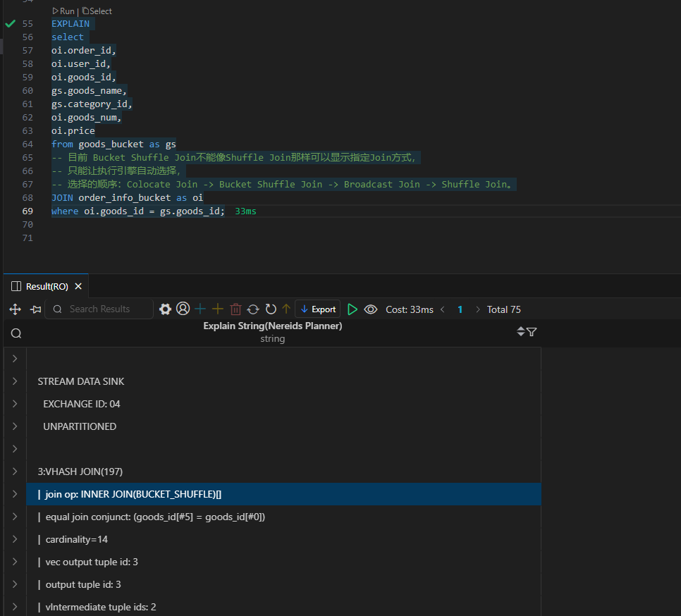Run query with green play icon
The image size is (681, 616).
click(x=352, y=309)
